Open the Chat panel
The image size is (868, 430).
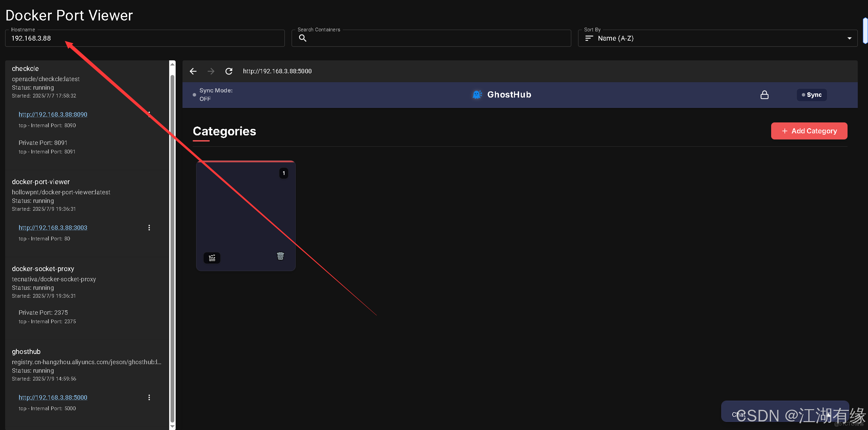[738, 414]
